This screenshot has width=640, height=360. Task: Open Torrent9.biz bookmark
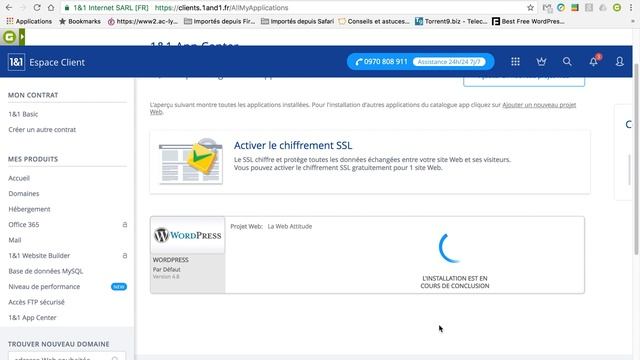(451, 21)
